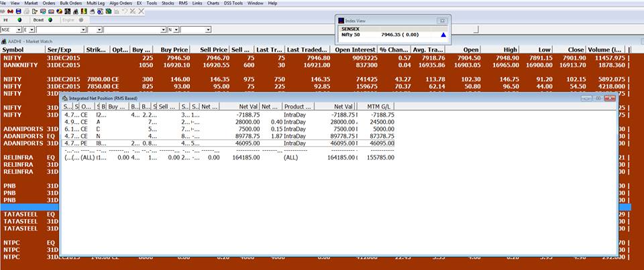This screenshot has width=644, height=270.
Task: Click the document with pencil toolbar icon
Action: [34, 11]
